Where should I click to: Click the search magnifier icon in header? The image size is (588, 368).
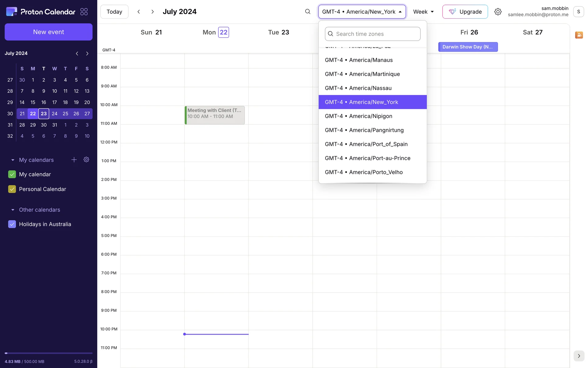pyautogui.click(x=307, y=12)
